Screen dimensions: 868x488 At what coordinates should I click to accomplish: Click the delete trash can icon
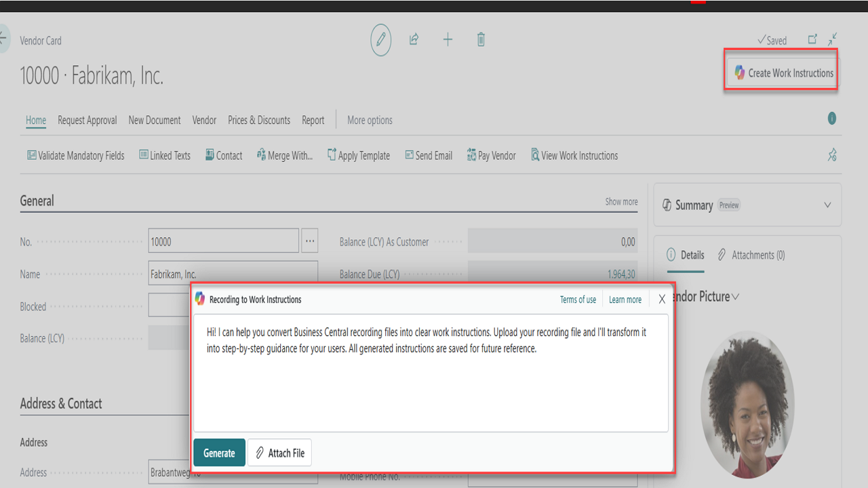click(481, 40)
